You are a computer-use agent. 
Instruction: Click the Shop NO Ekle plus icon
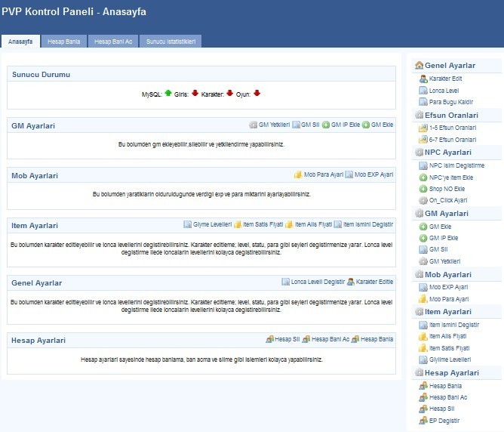423,189
